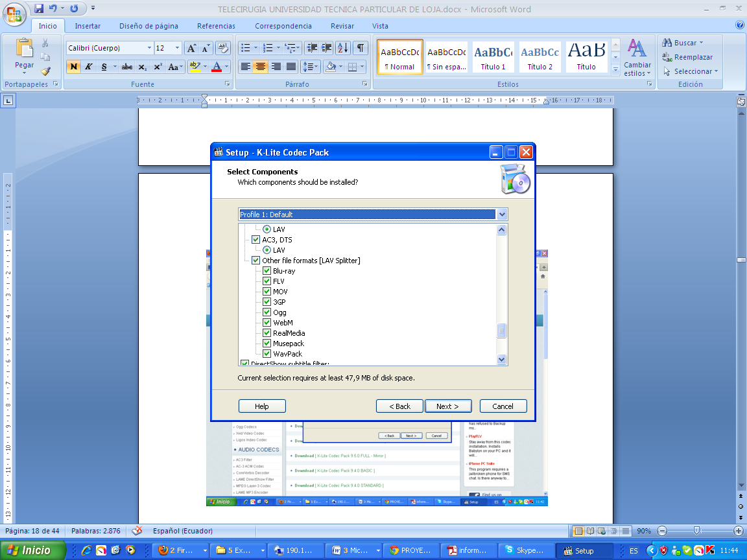
Task: Apply superscript formatting
Action: (158, 67)
